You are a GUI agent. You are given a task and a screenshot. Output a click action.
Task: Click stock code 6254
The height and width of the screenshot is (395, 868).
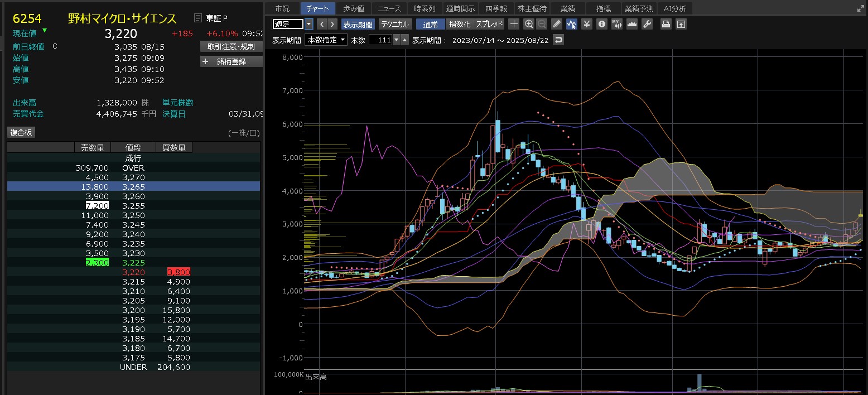27,18
